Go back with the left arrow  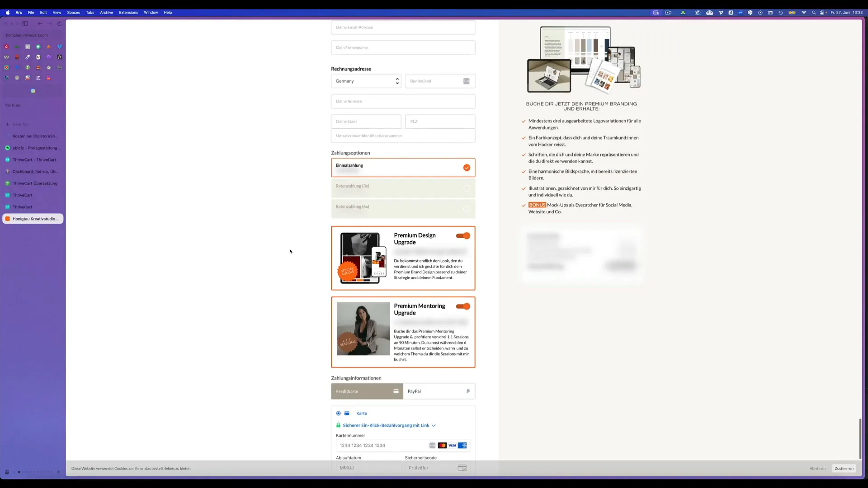[x=40, y=23]
